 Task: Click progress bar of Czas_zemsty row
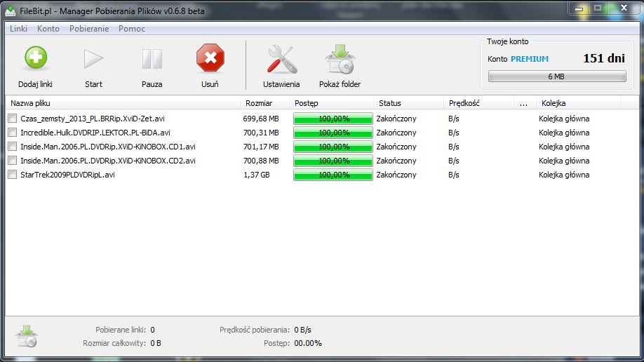pos(333,119)
